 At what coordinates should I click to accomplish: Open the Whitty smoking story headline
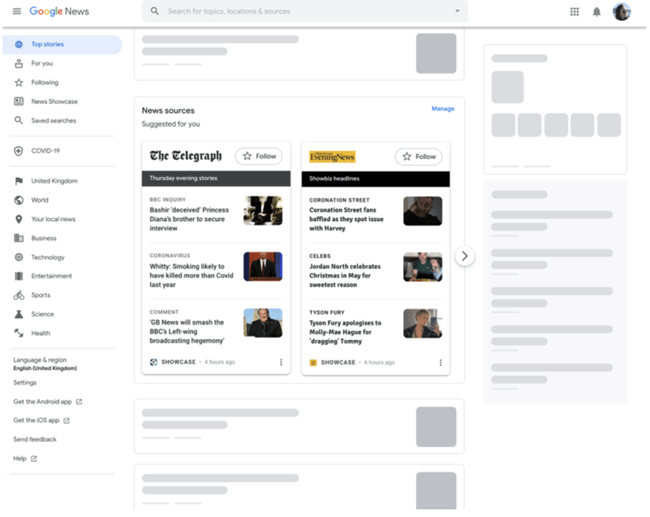click(x=191, y=275)
